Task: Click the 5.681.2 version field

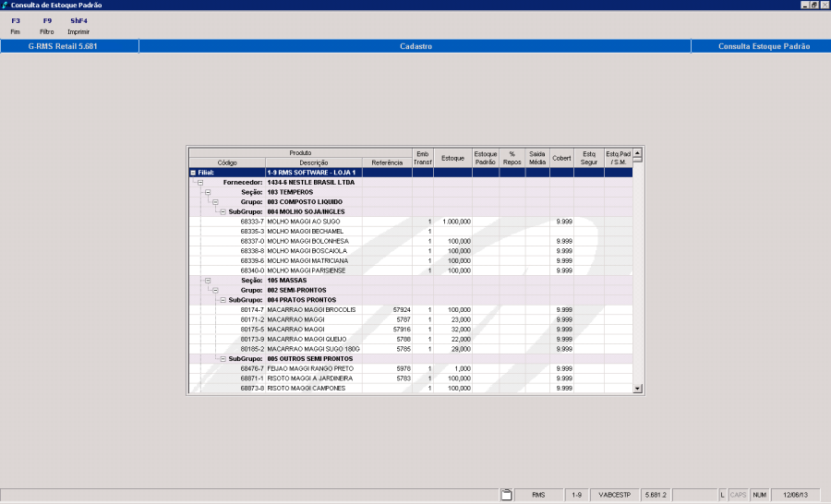Action: coord(656,495)
